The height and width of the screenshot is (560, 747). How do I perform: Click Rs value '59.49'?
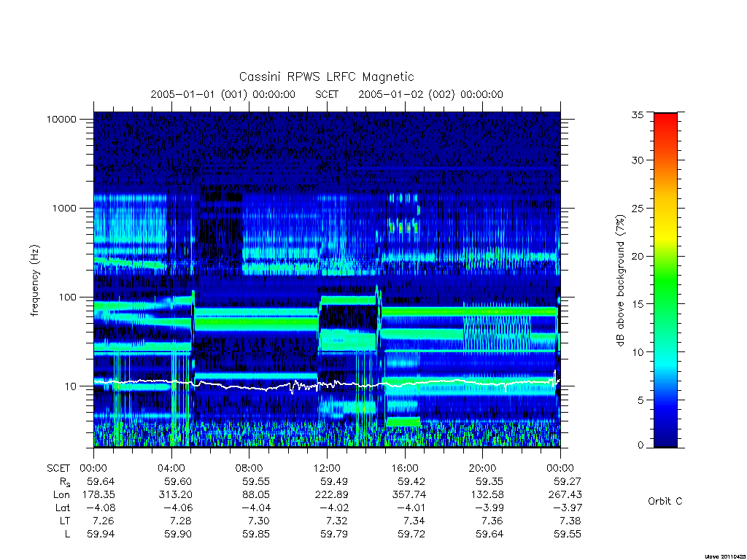(x=334, y=481)
